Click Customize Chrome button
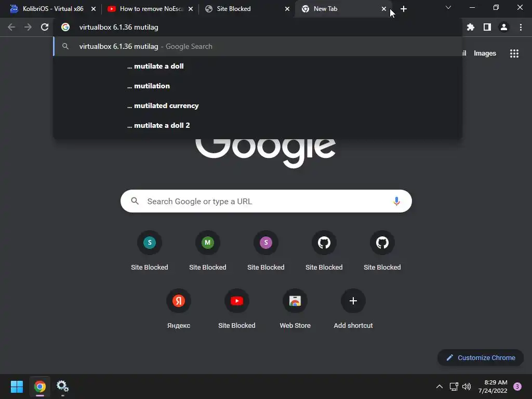 [x=481, y=357]
